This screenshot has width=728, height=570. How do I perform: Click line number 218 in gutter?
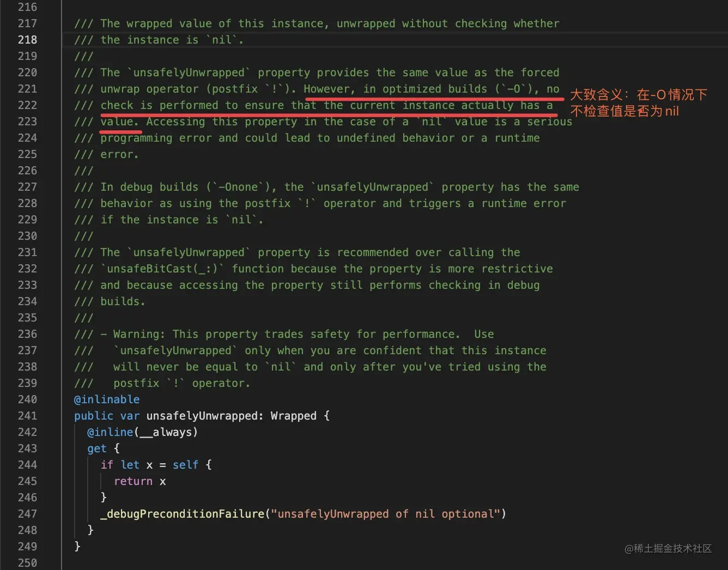tap(27, 40)
